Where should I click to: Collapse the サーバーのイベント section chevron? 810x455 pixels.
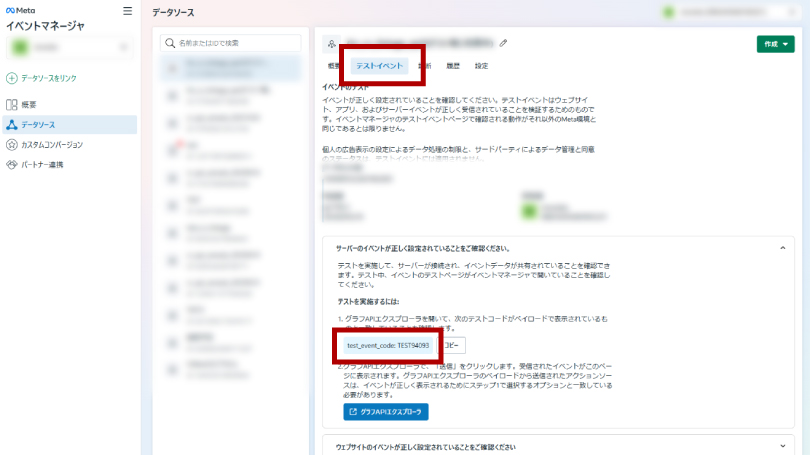(x=783, y=248)
